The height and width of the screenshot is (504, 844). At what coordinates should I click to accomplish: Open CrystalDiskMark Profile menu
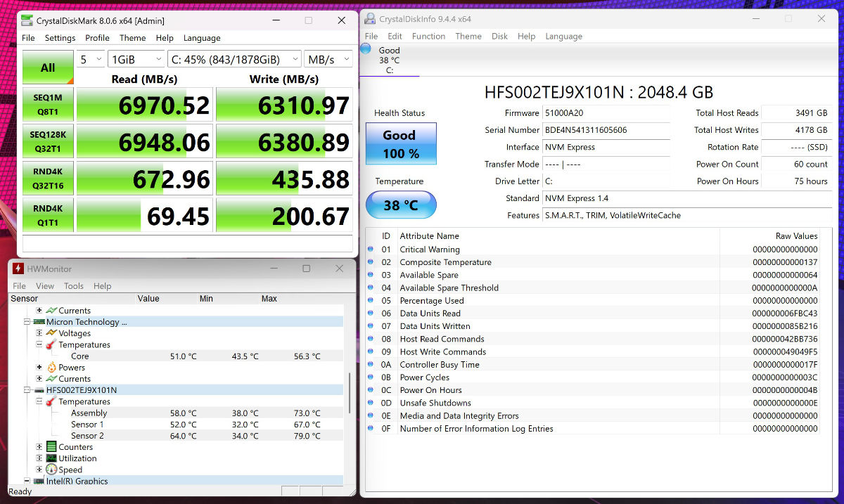tap(98, 38)
